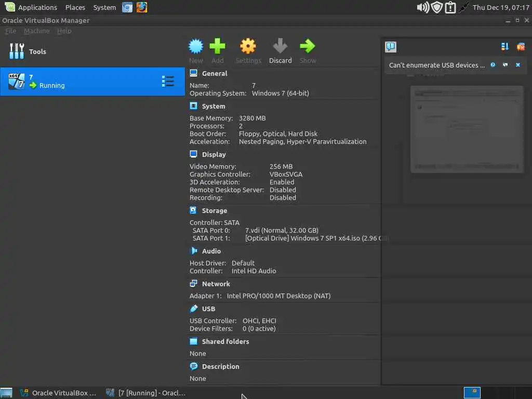The image size is (532, 399).
Task: Click the Display section screen icon
Action: coord(193,154)
